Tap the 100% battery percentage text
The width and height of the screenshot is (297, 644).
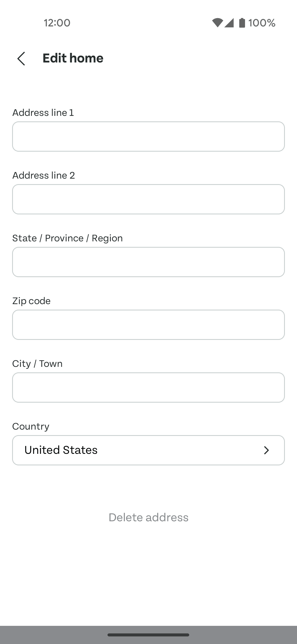tap(262, 23)
